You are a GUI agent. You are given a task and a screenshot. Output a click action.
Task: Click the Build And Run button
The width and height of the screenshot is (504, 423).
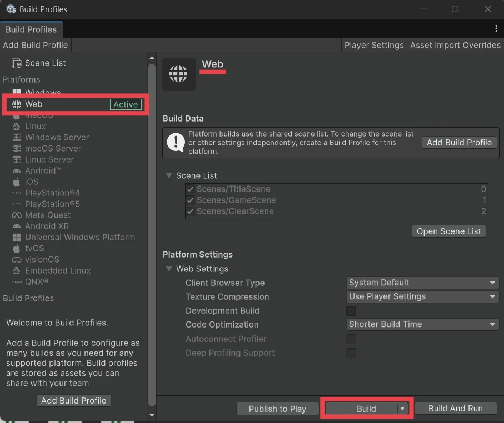[455, 409]
